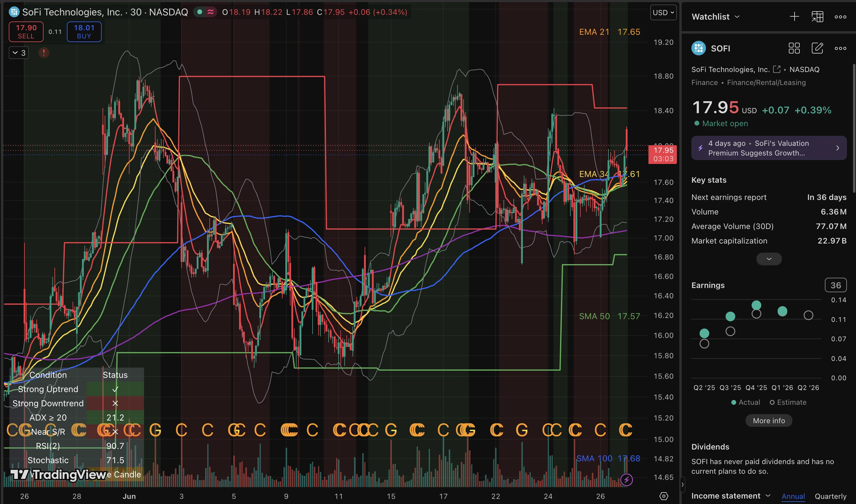Click the last orange C marker on the chart
Viewport: 856px width, 504px height.
click(626, 430)
